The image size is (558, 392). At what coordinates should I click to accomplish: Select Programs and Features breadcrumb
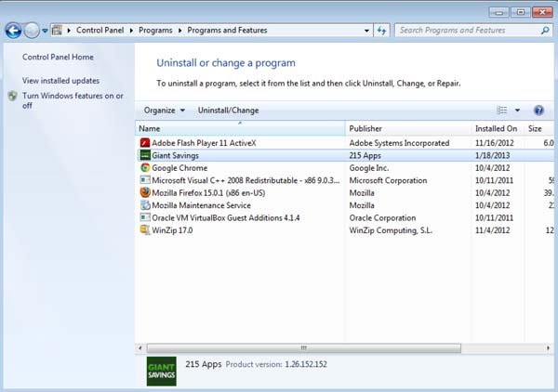pos(227,31)
